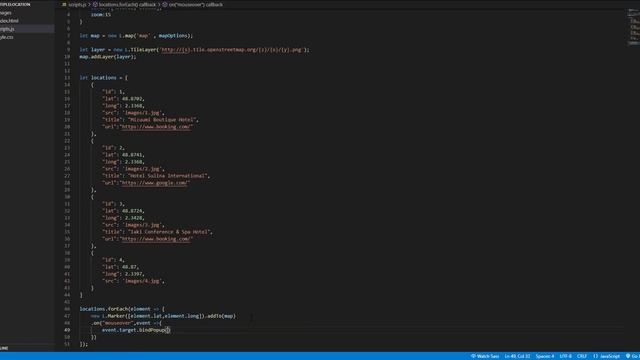Click 'images/4.jpg' src string
Viewport: 640px width, 360px height.
(x=143, y=281)
